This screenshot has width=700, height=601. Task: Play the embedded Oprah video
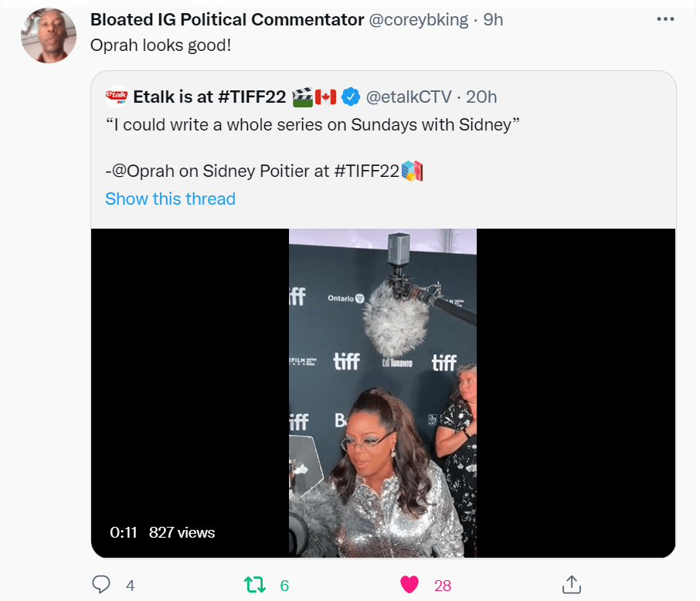coord(382,392)
